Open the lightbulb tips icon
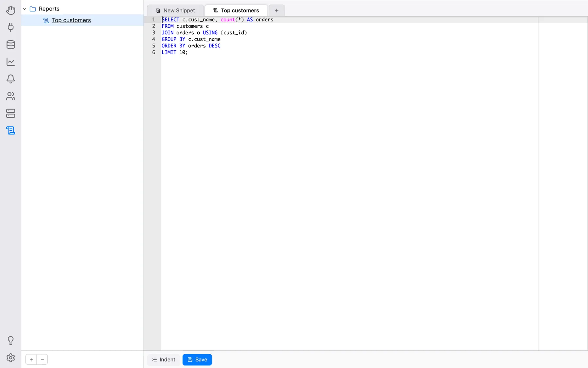The image size is (588, 368). pos(10,341)
